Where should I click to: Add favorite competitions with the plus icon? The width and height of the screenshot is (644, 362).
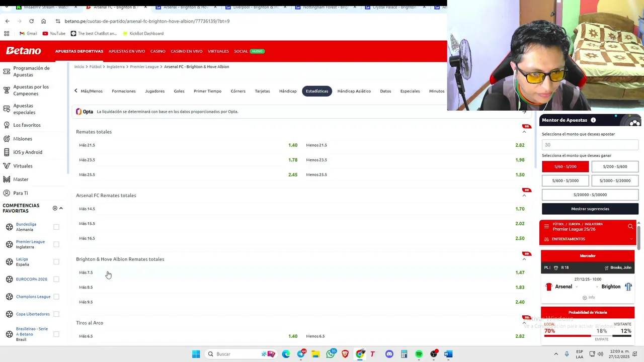point(55,208)
